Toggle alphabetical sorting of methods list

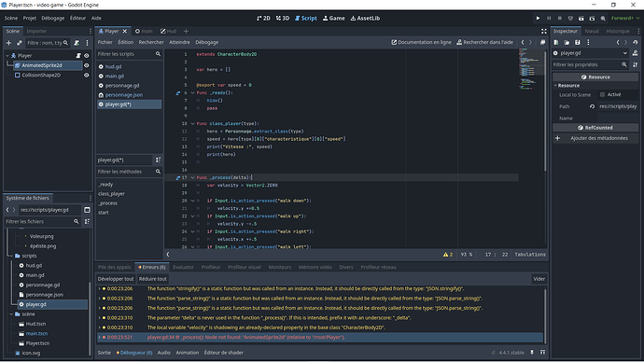[x=158, y=160]
